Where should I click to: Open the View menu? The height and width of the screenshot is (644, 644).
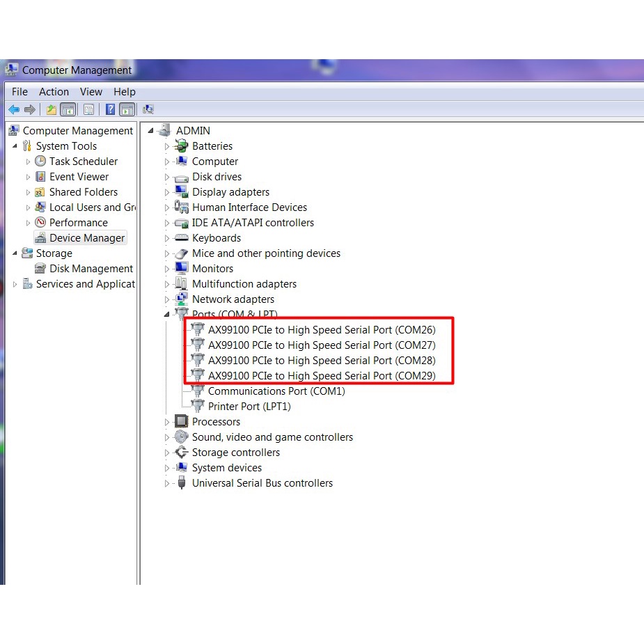(x=91, y=92)
